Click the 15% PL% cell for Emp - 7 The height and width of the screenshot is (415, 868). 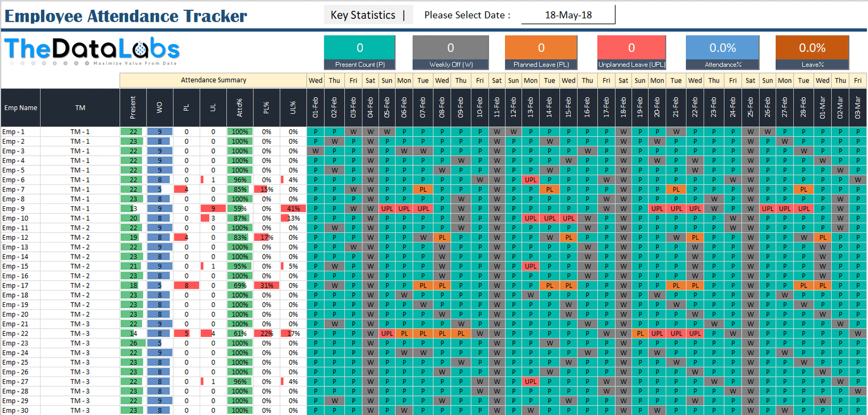[266, 189]
